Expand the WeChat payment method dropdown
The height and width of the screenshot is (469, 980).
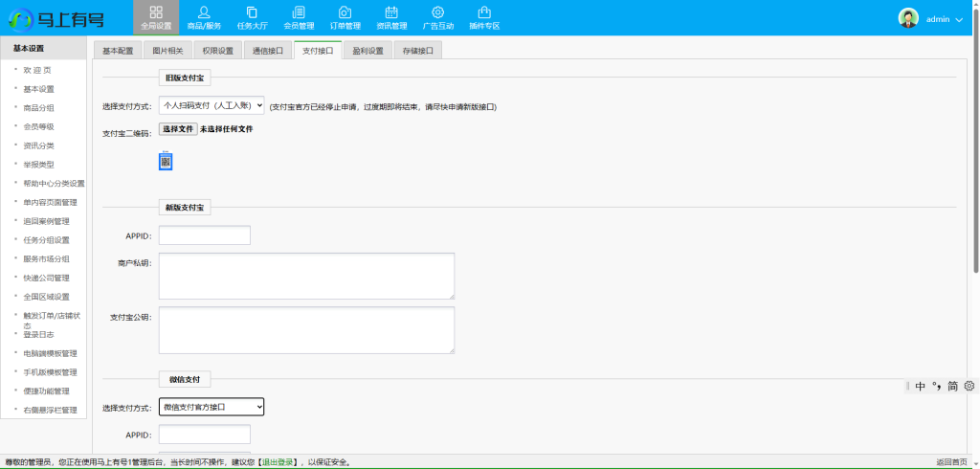point(212,407)
